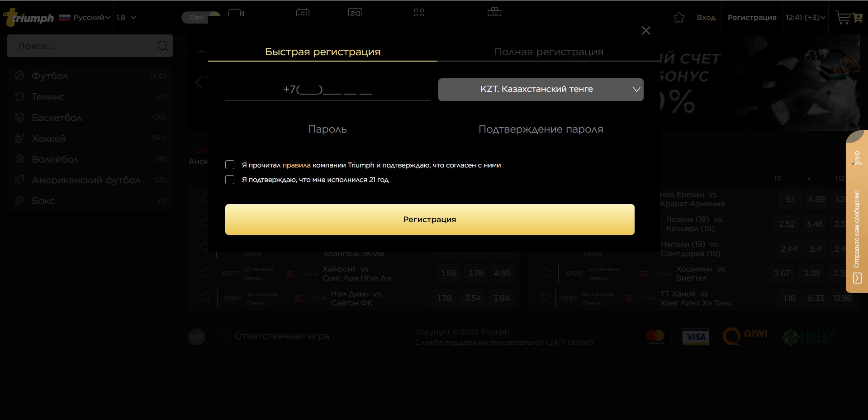868x420 pixels.
Task: Click the search magnifier icon
Action: pos(163,46)
